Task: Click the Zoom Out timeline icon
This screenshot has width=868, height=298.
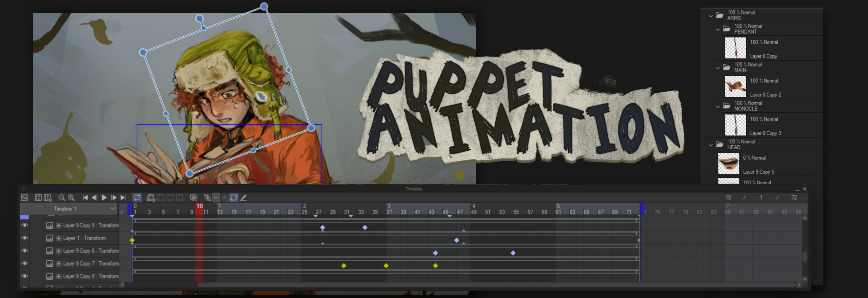Action: pos(61,198)
